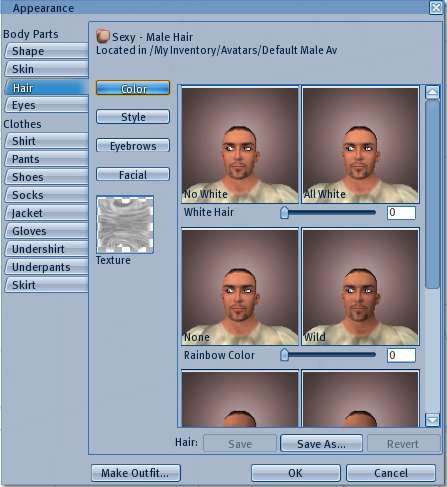
Task: Click the hair item icon beside Sexy - Male Hair
Action: pos(103,36)
